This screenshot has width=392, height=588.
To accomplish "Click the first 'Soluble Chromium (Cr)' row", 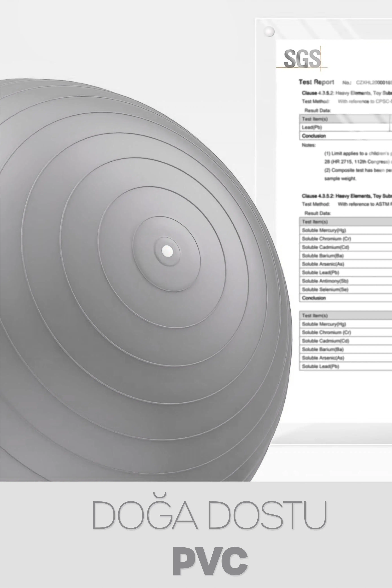I will [326, 239].
